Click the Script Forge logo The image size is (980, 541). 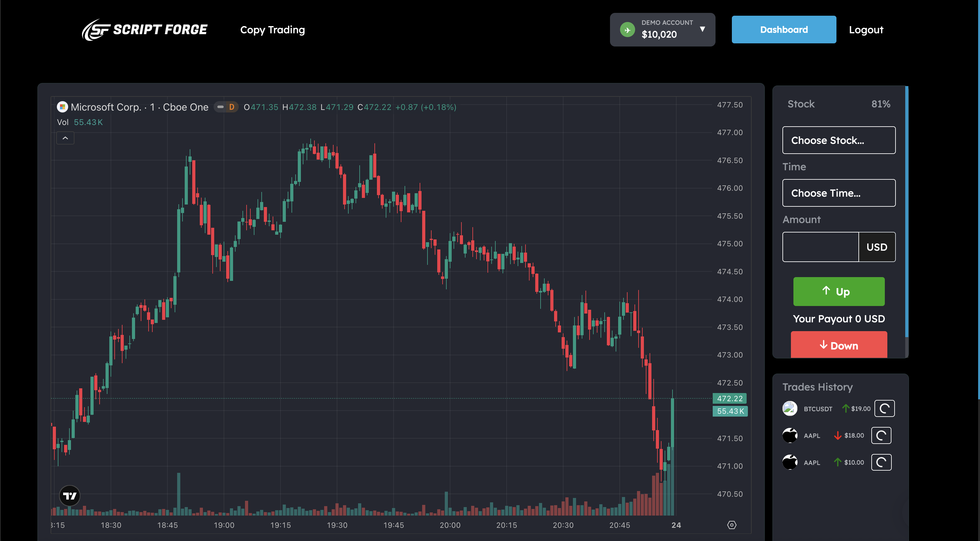click(x=144, y=30)
